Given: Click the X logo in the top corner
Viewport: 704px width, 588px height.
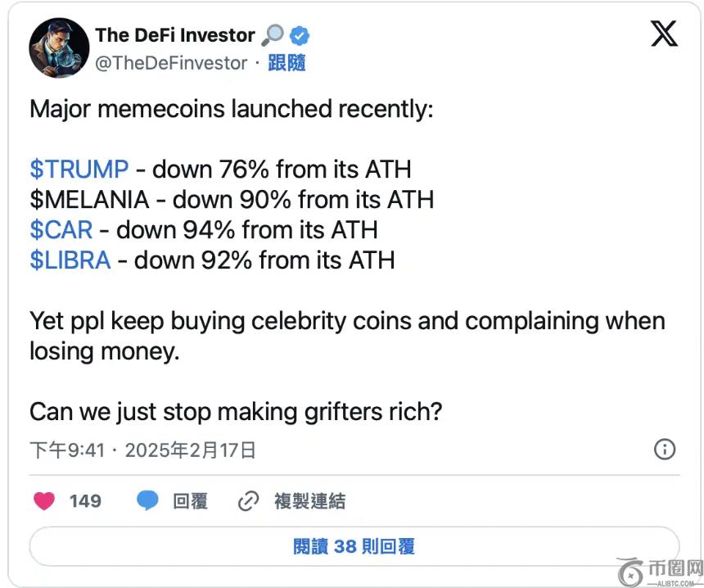Looking at the screenshot, I should [x=664, y=34].
